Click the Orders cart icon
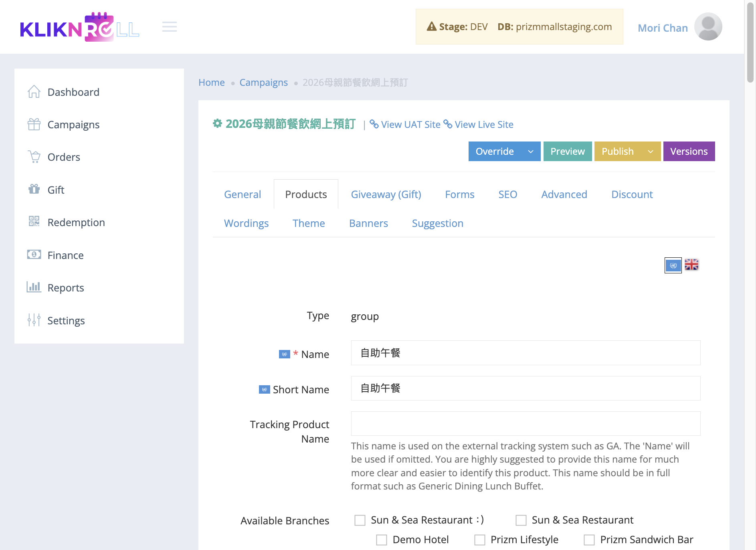This screenshot has height=550, width=756. pos(34,157)
